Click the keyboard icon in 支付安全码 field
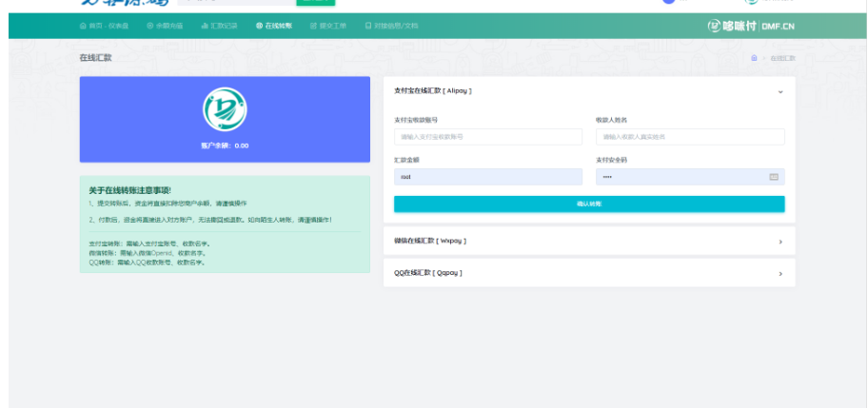 [x=774, y=177]
